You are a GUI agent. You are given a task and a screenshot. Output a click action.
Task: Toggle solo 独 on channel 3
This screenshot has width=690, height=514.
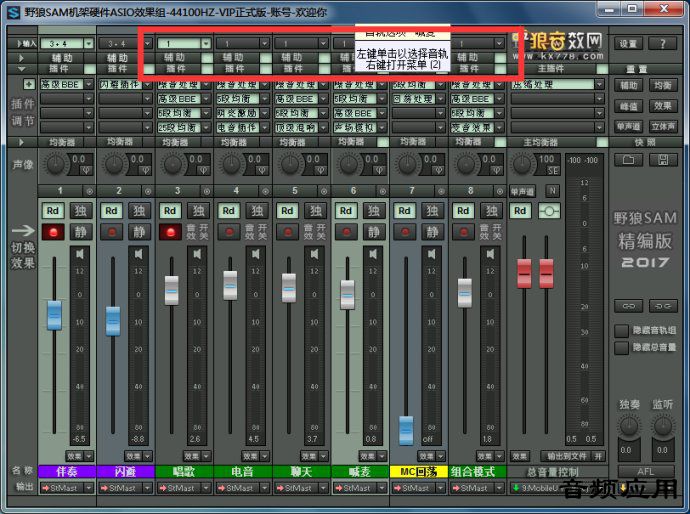[198, 211]
